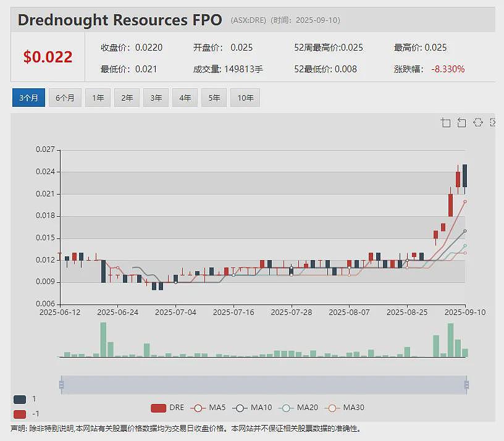Click the (ASX:DRE) ticker label
Image resolution: width=504 pixels, height=441 pixels.
248,20
